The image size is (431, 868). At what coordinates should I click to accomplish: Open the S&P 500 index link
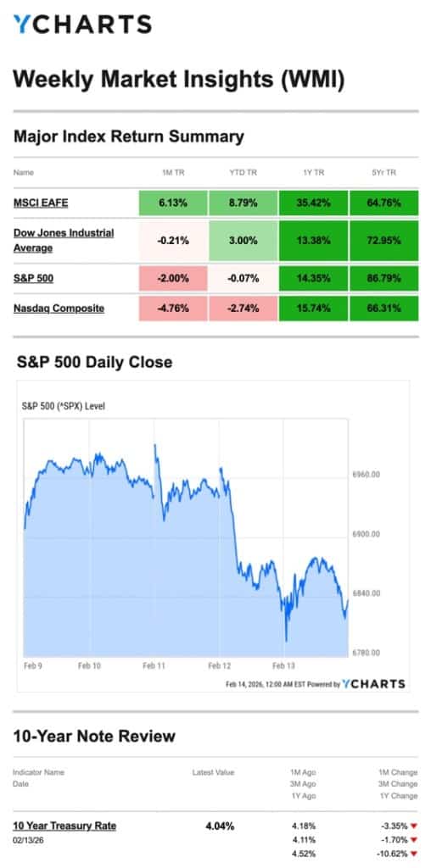coord(34,278)
